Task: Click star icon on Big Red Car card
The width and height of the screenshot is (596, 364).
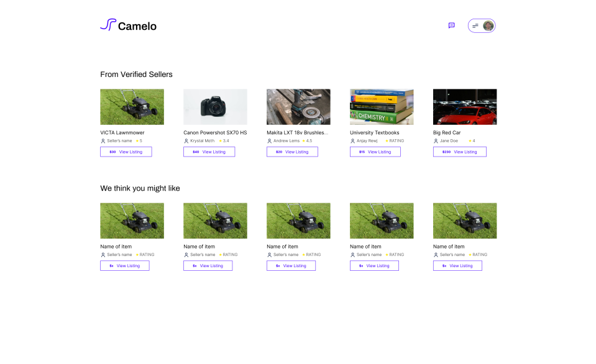Action: (470, 141)
